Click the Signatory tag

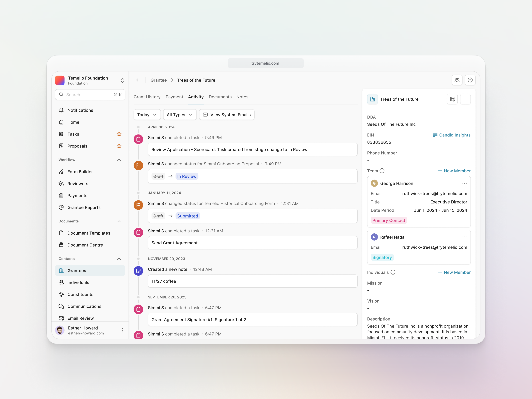tap(382, 258)
